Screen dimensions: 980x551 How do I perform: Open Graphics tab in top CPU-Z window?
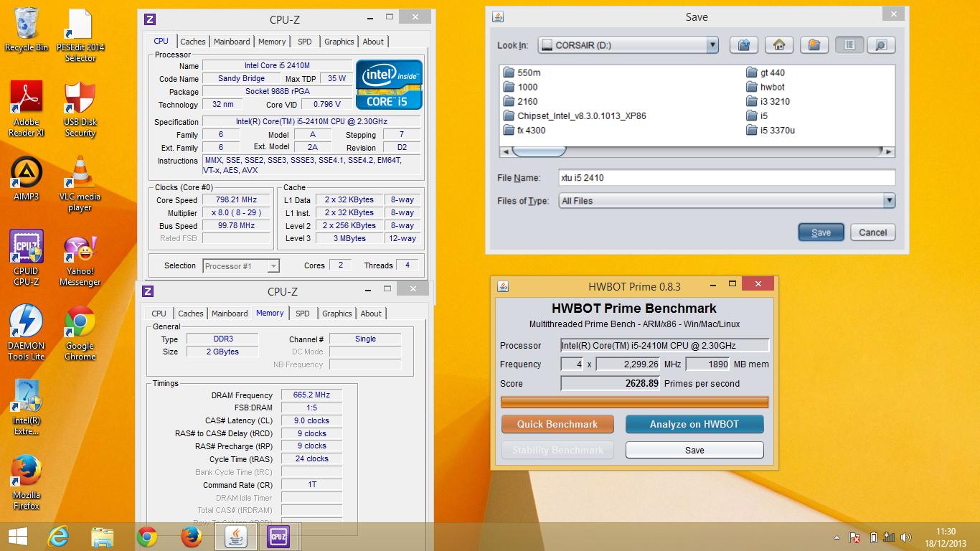[339, 42]
